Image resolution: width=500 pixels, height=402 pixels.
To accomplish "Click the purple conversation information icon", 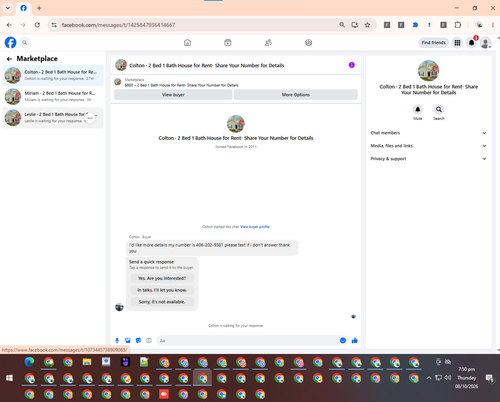I will point(352,65).
